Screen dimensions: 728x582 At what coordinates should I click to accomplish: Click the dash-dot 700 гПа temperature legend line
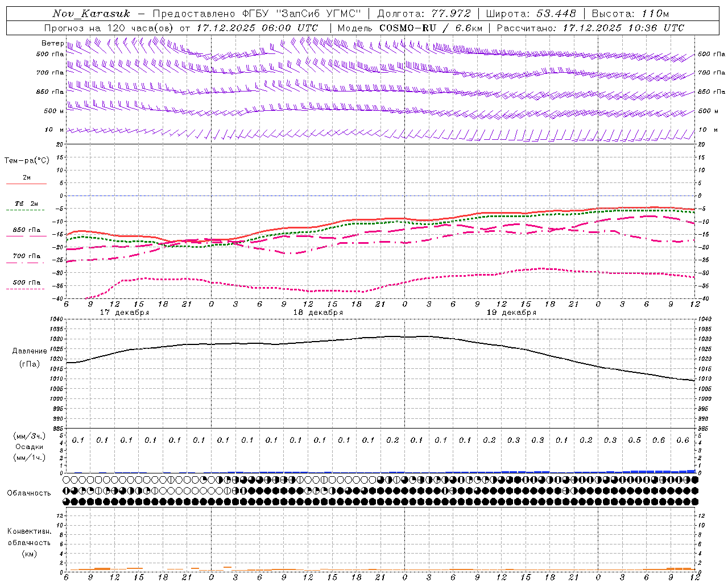tap(26, 263)
